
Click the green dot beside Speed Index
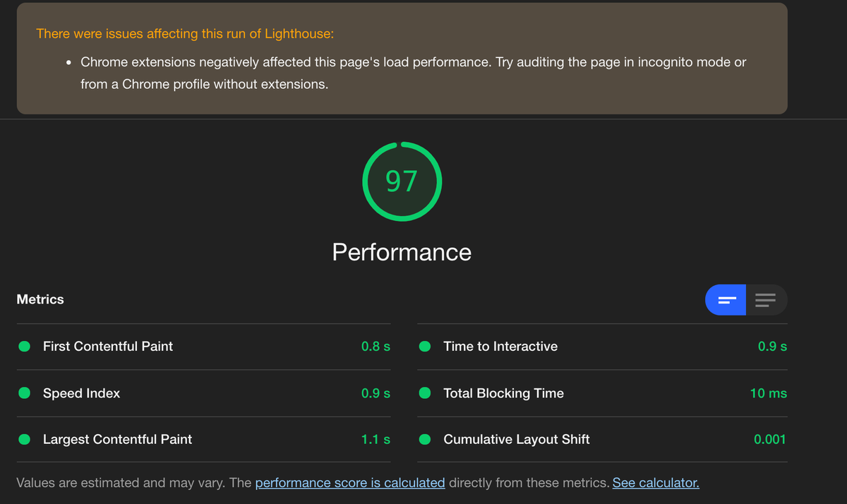click(24, 393)
